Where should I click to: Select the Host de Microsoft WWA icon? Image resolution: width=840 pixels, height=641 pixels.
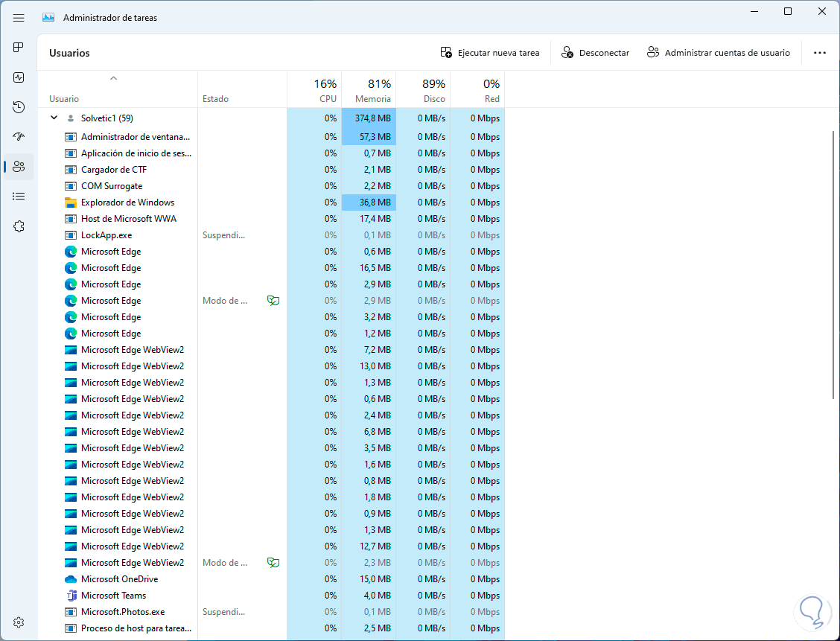(x=71, y=219)
